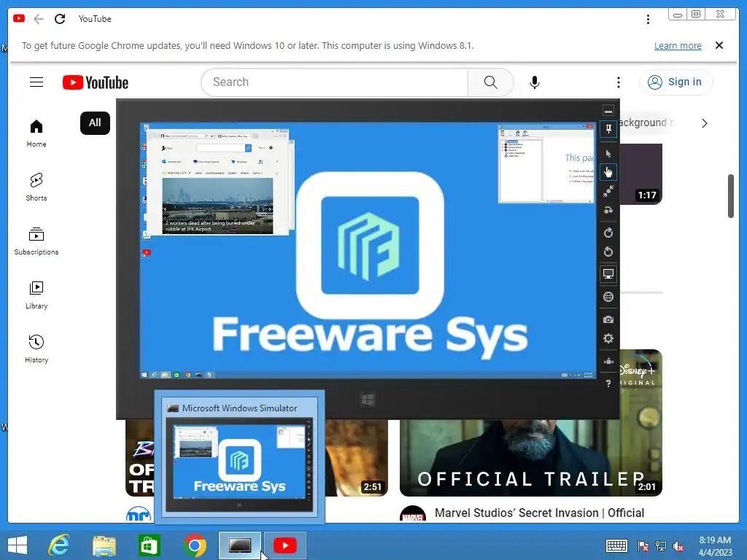Go back with browser arrow

click(x=39, y=19)
